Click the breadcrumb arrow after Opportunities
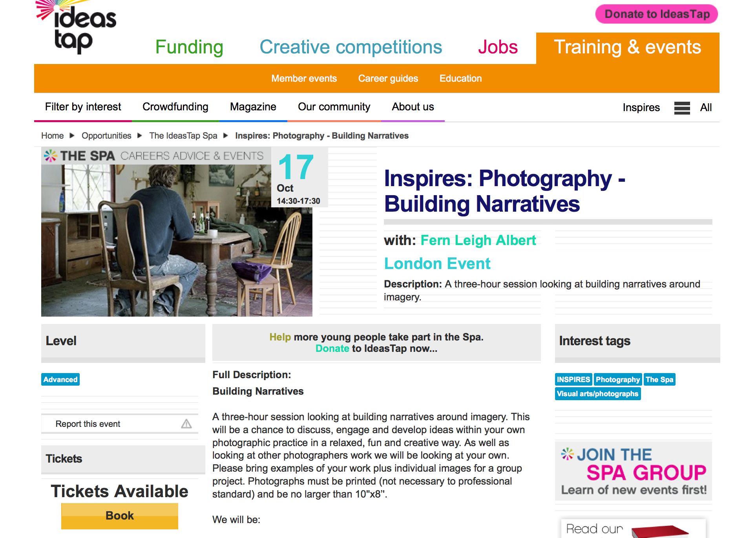Viewport: 756px width, 538px height. (139, 135)
